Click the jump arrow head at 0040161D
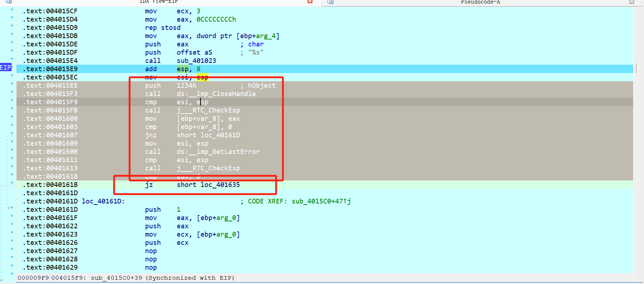Screen dimensions: 644x284 [x=9, y=208]
